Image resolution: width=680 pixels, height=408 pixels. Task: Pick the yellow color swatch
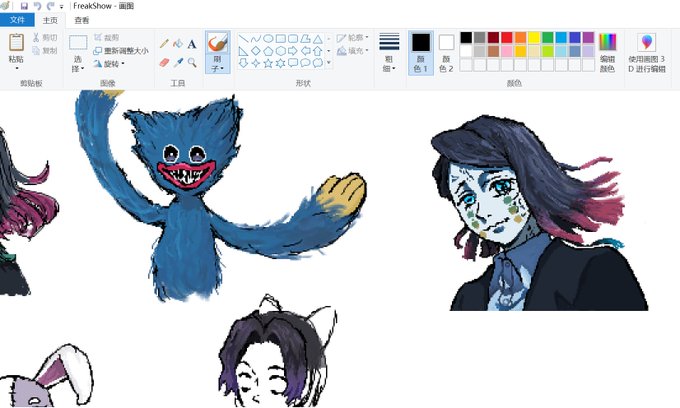click(534, 38)
